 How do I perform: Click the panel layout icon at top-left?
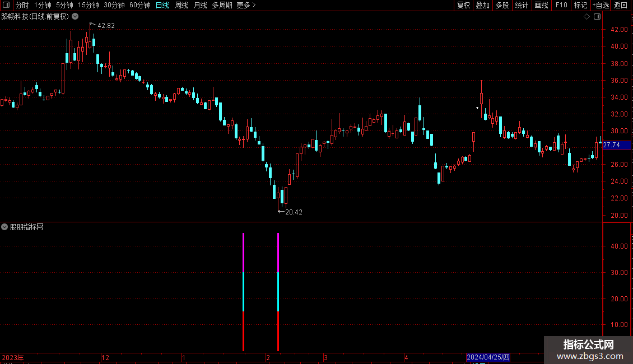6,5
